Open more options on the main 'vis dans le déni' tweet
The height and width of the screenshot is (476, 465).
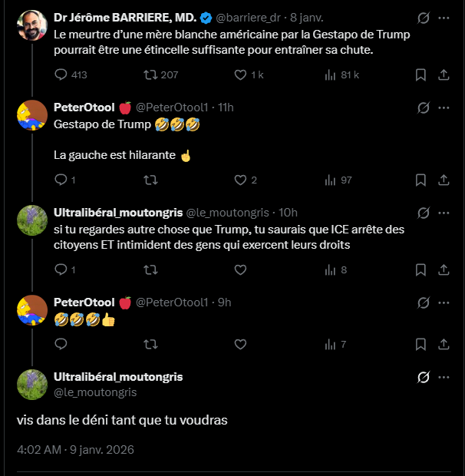444,377
